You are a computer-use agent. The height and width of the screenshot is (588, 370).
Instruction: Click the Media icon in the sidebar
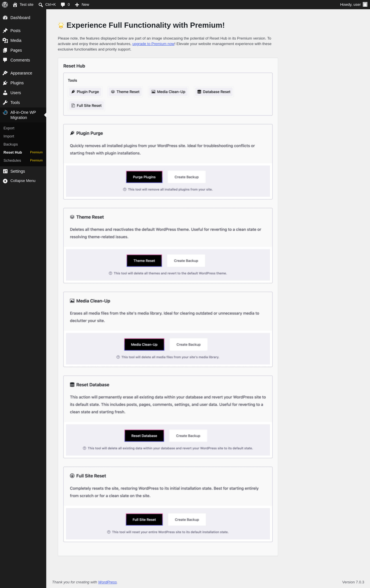coord(5,40)
